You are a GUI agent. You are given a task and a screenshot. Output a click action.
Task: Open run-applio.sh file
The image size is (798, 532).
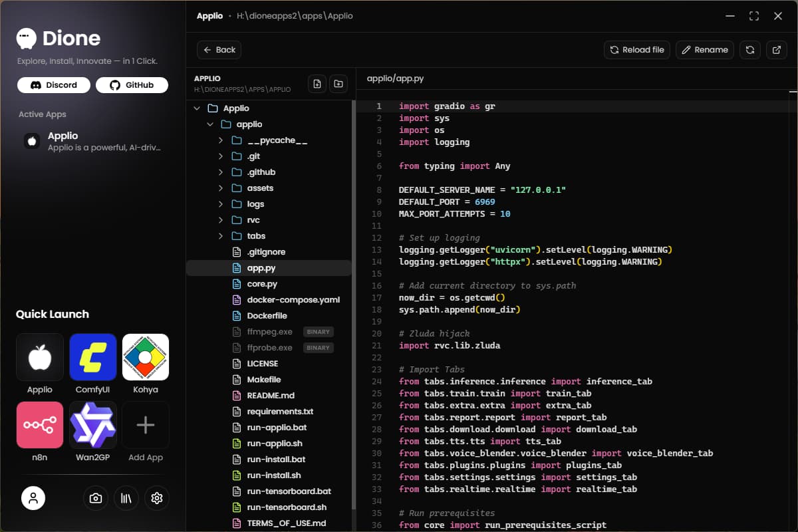click(x=269, y=444)
